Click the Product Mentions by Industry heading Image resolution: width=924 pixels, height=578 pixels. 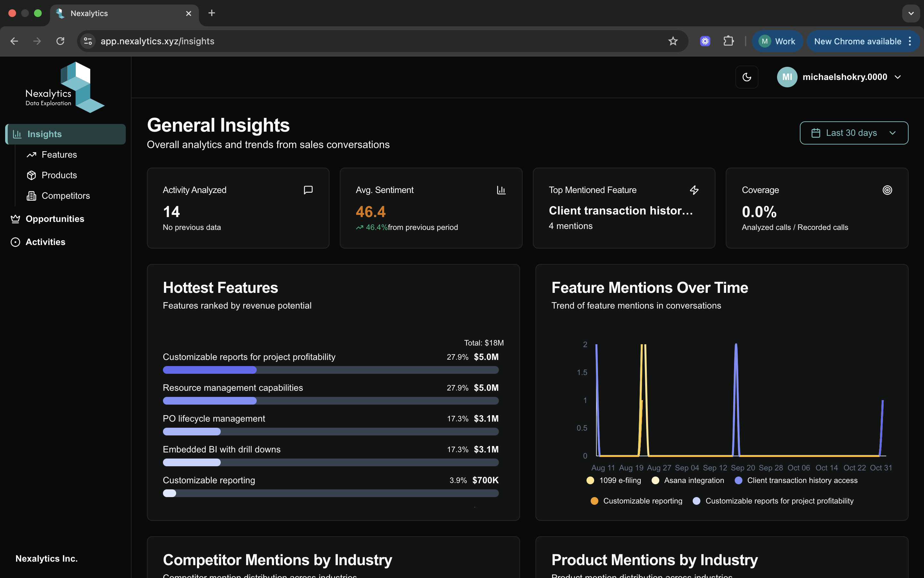pos(654,560)
